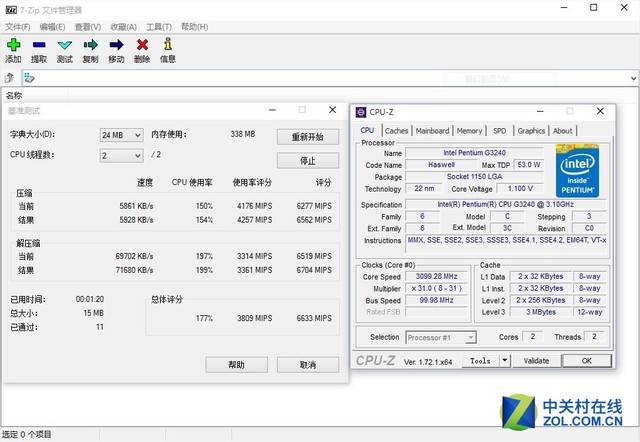Click the x 31.0 ( 8 - 31 ) multiplier value
This screenshot has width=640, height=442.
click(436, 288)
